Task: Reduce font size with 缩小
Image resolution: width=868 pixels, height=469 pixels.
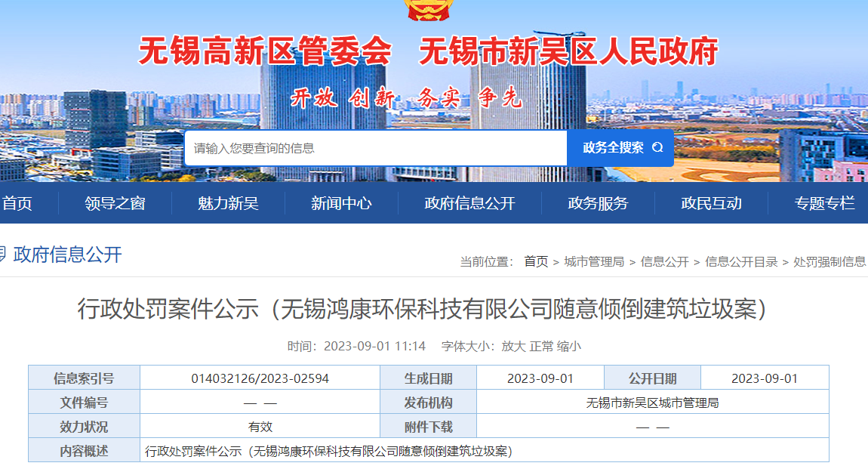Action: pyautogui.click(x=569, y=346)
